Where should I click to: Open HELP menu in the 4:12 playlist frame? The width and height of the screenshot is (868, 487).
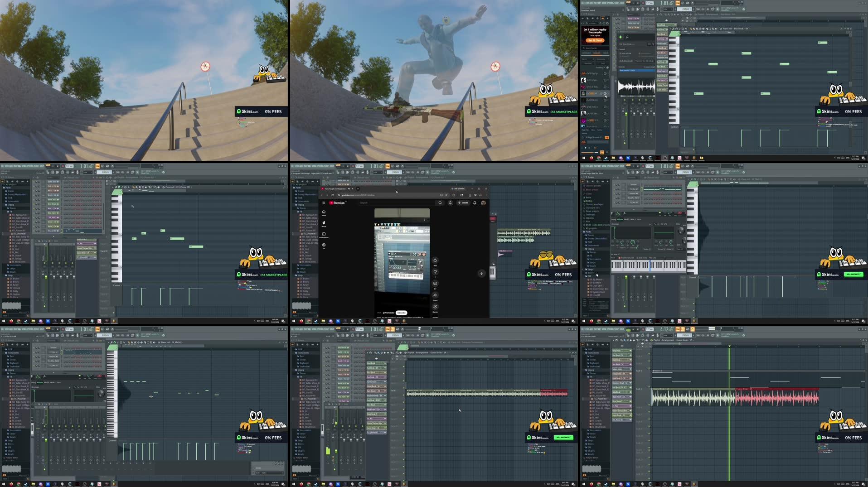click(621, 329)
